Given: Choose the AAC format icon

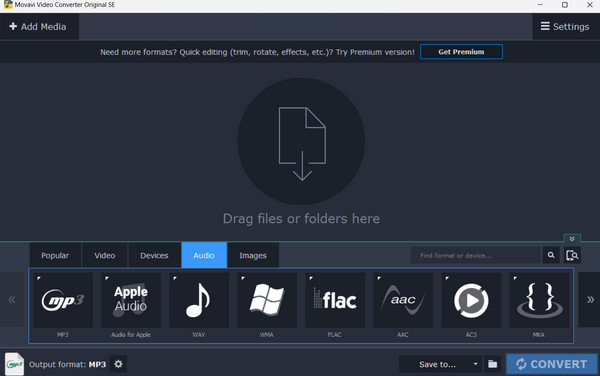Looking at the screenshot, I should pos(403,300).
